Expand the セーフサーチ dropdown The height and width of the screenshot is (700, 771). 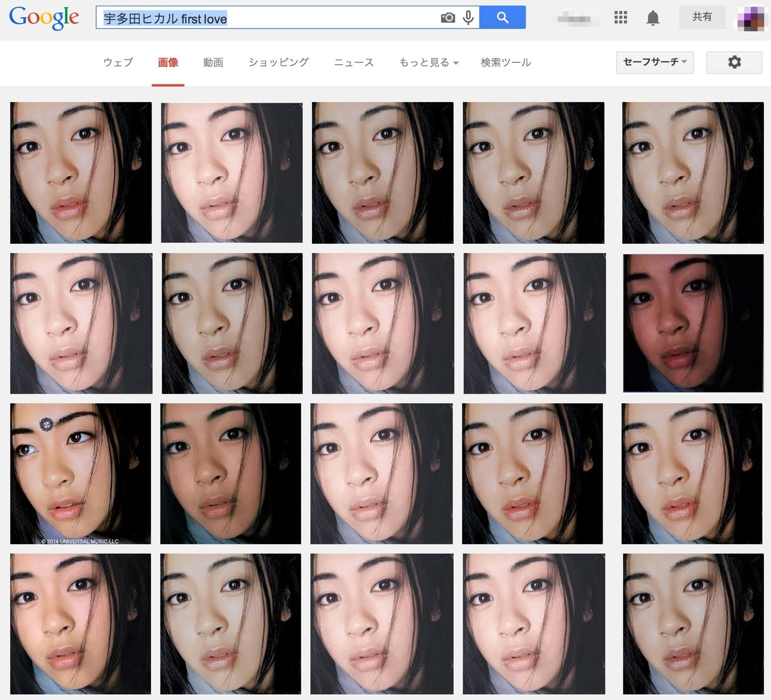pos(655,62)
